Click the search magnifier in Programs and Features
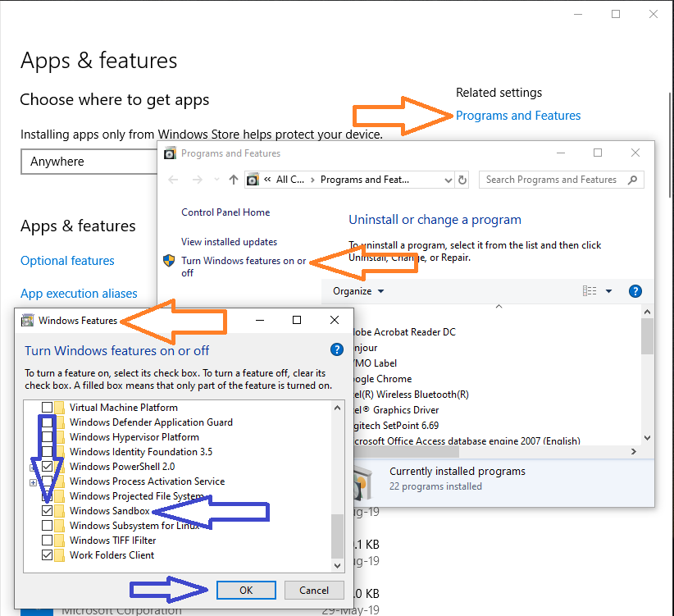674x616 pixels. (x=631, y=179)
